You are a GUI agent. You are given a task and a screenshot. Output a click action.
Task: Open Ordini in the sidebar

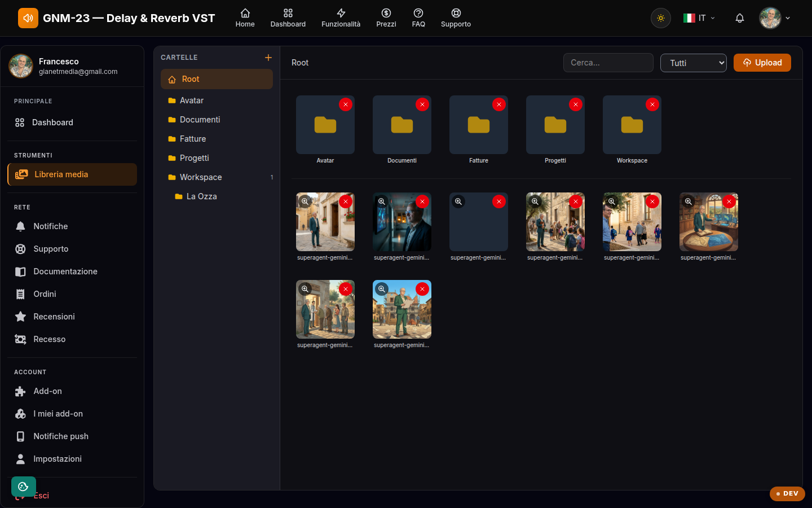(x=72, y=294)
